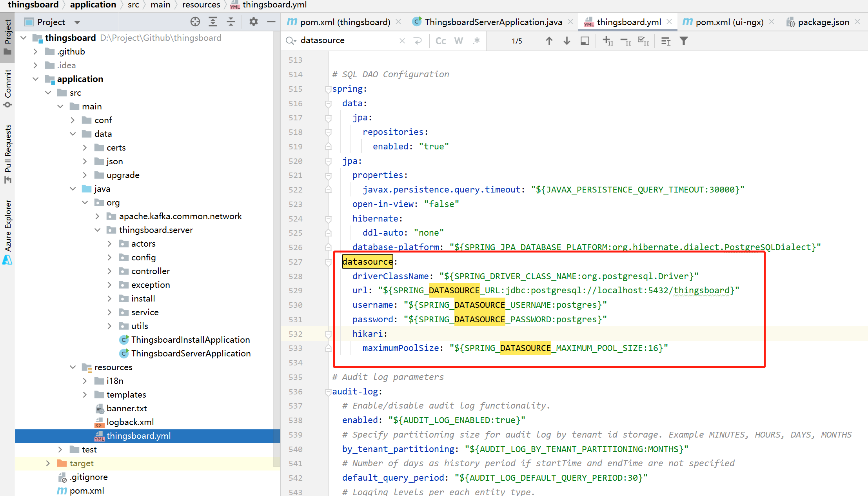Open search history magnifier icon
This screenshot has width=868, height=496.
coord(291,41)
